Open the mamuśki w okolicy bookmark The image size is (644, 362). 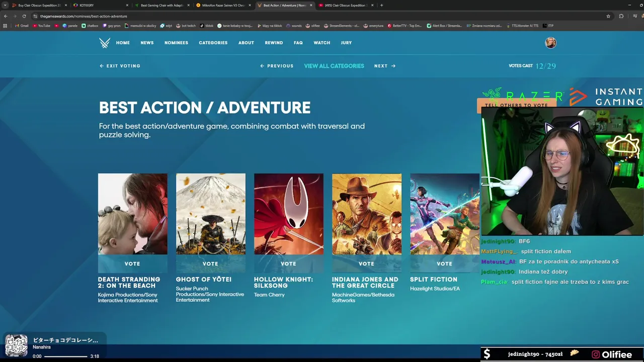pyautogui.click(x=140, y=26)
